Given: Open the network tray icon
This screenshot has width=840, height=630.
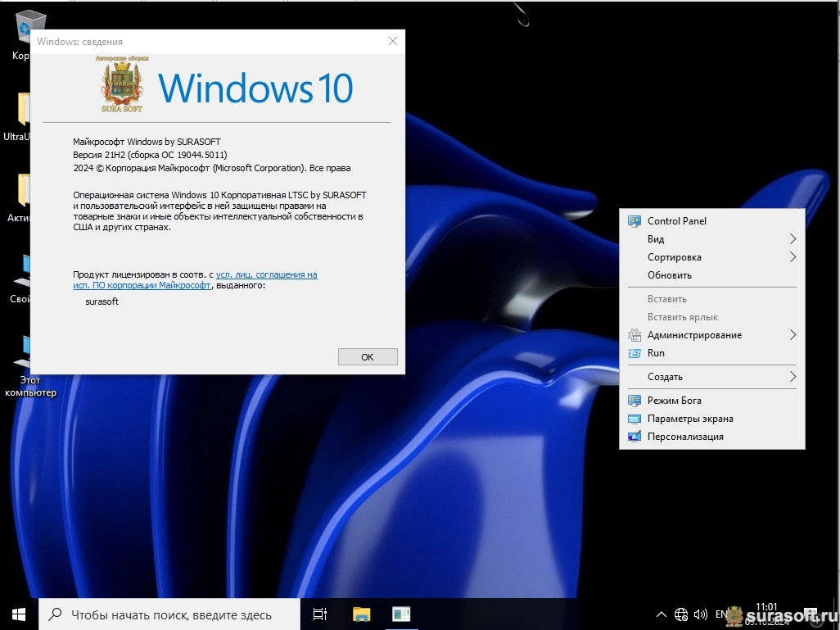Looking at the screenshot, I should (x=681, y=614).
